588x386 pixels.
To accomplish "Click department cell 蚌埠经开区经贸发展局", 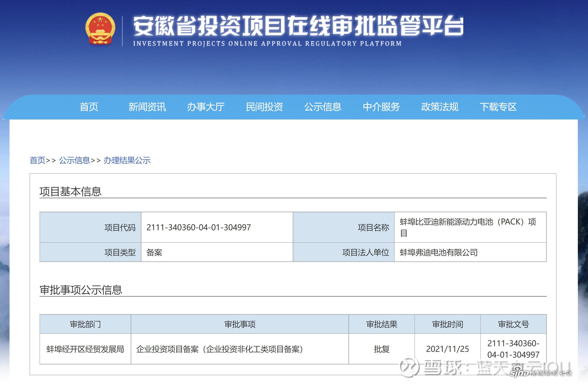I will 85,349.
